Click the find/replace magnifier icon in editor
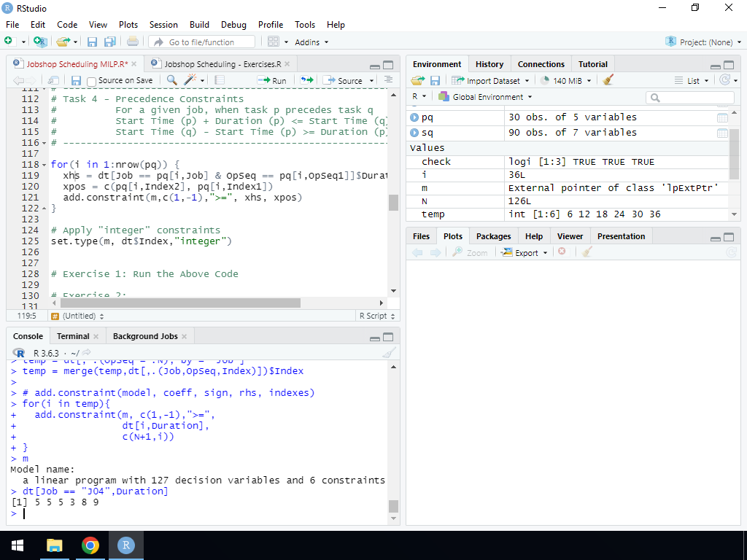Screen dimensions: 747x560 [172, 80]
